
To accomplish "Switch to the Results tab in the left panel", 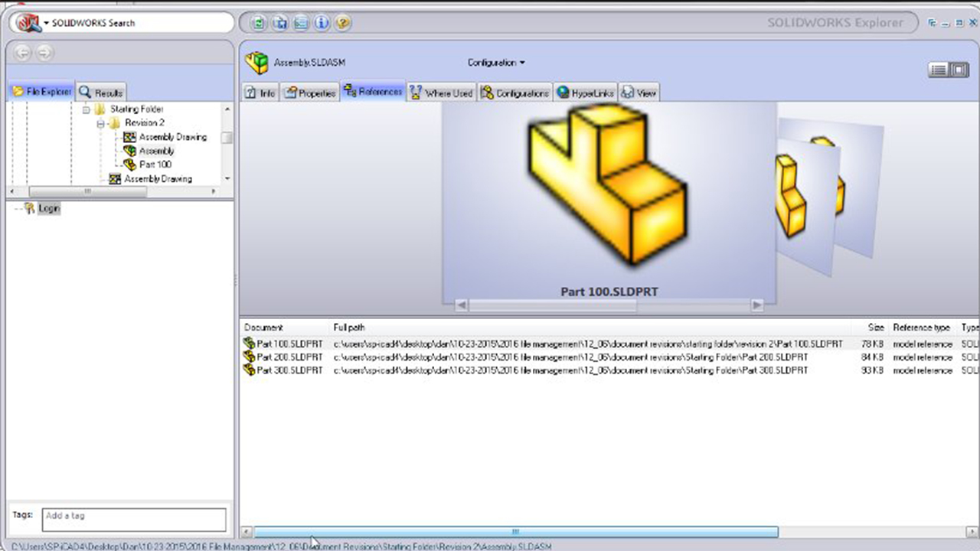I will (x=100, y=91).
